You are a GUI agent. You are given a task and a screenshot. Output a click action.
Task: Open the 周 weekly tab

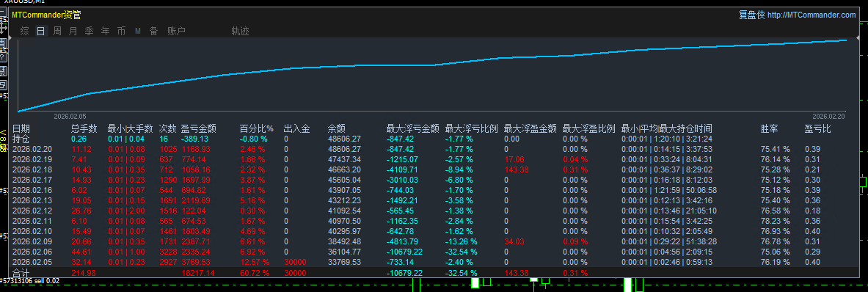pos(57,32)
